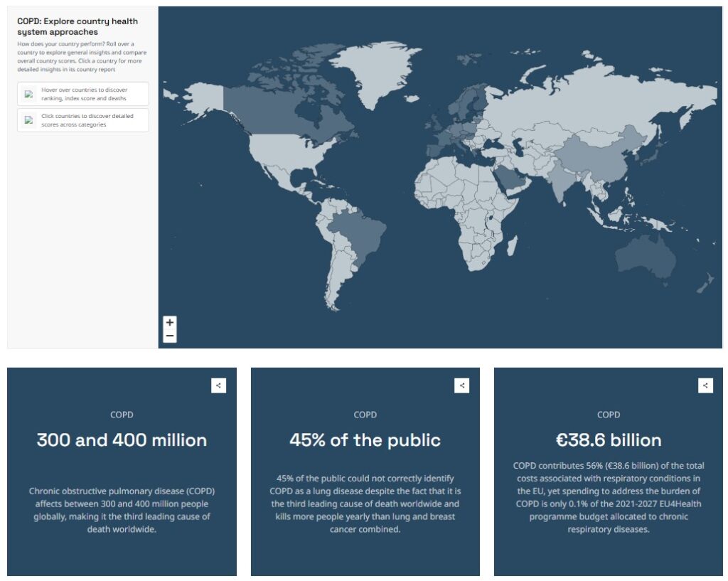Viewport: 728px width, 581px height.
Task: Click the 'Hover over countries to discover' box
Action: click(83, 94)
